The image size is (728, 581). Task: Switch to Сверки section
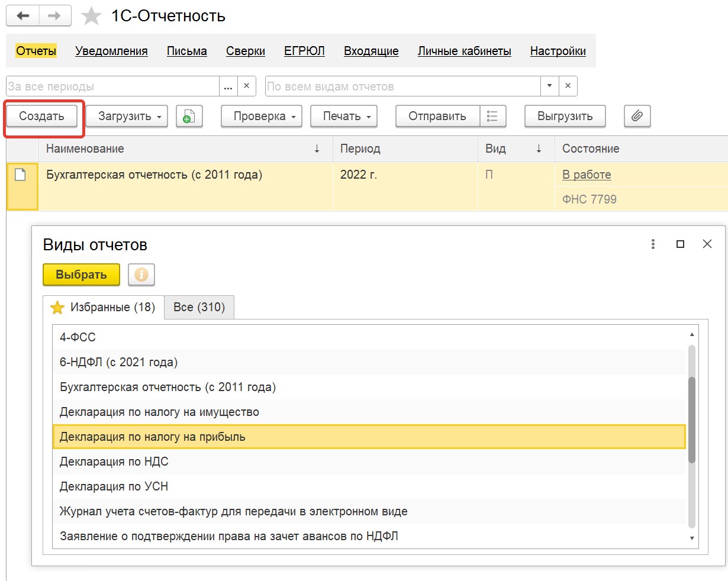pyautogui.click(x=246, y=51)
